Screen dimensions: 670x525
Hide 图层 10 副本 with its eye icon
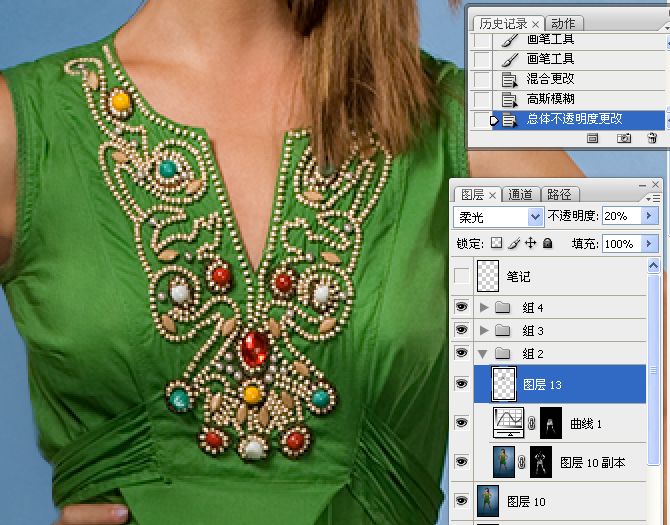pos(461,462)
